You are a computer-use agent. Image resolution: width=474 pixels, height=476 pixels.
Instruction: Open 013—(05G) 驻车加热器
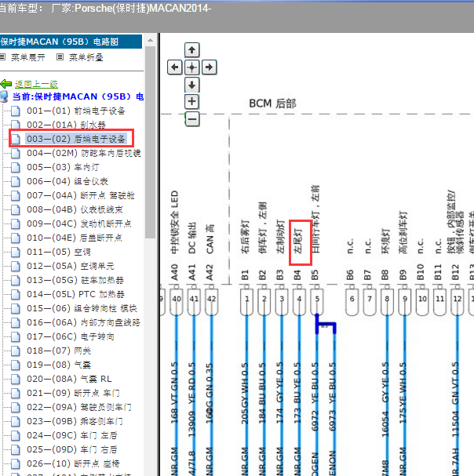point(75,280)
